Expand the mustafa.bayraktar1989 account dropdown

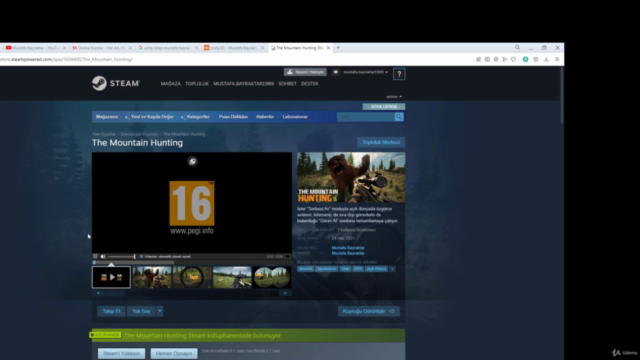click(365, 72)
